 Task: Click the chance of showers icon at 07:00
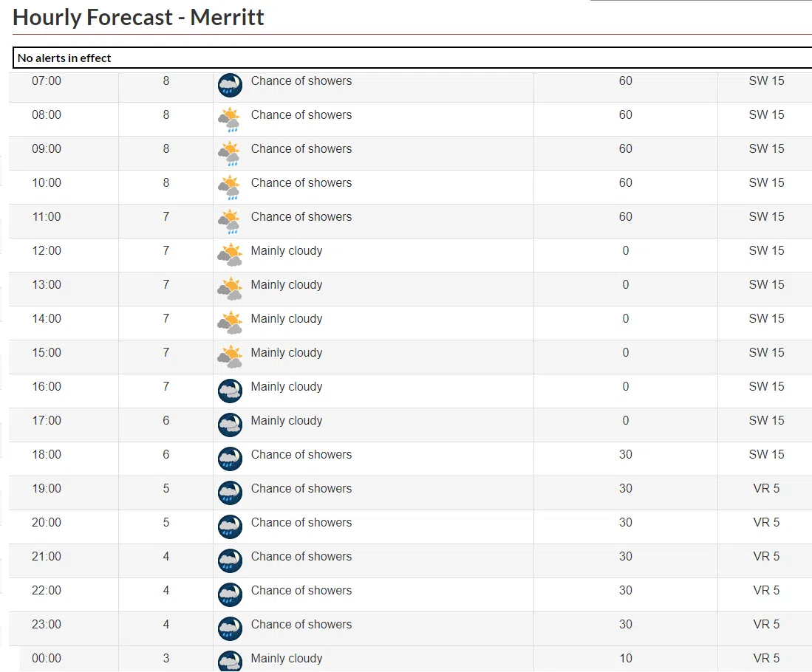click(230, 85)
